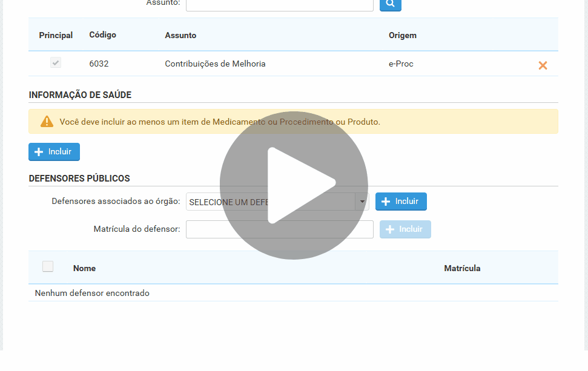Check the select-all box in defensores table header
The height and width of the screenshot is (371, 588).
pos(48,267)
